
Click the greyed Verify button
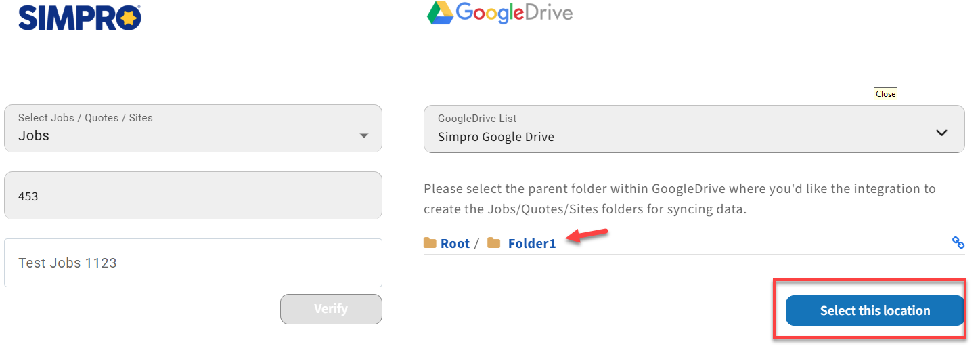[331, 309]
